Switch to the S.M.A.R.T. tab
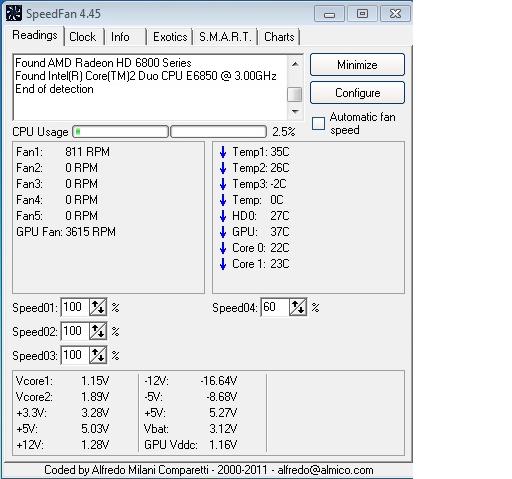 (225, 37)
